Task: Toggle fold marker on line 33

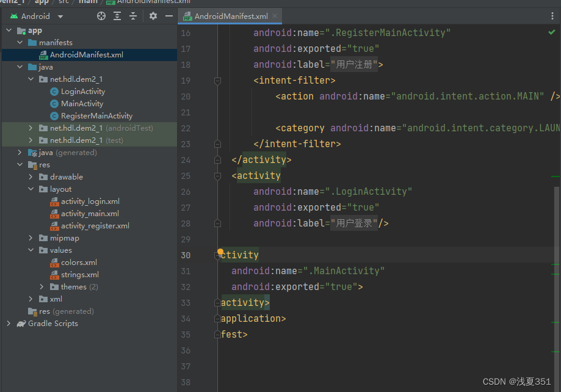Action: [x=217, y=303]
